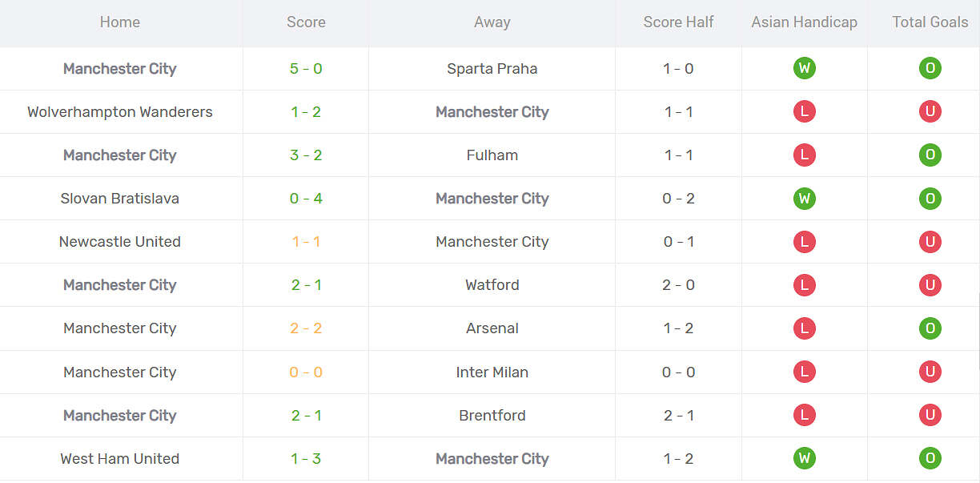
Task: Open the Wolverhampton Wanderers team link
Action: coord(120,112)
